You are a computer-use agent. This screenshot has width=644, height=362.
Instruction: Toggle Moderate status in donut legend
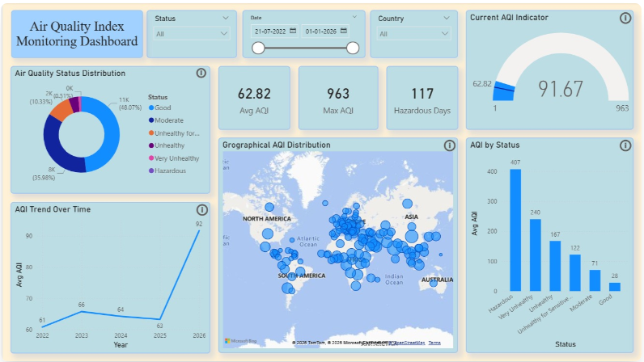coord(171,120)
